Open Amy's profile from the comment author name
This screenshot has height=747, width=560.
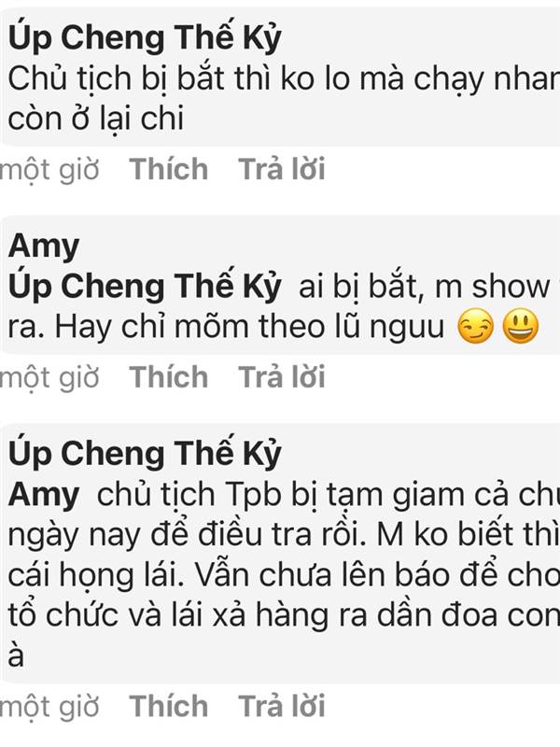click(44, 247)
